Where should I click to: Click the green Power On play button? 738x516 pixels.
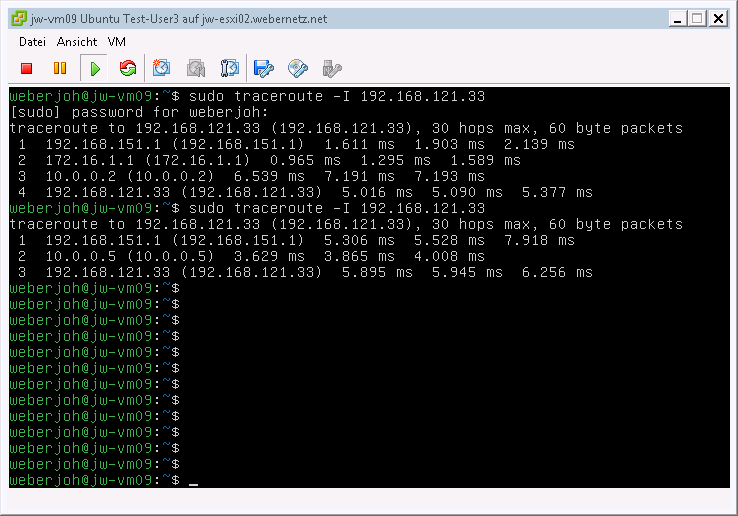(95, 69)
